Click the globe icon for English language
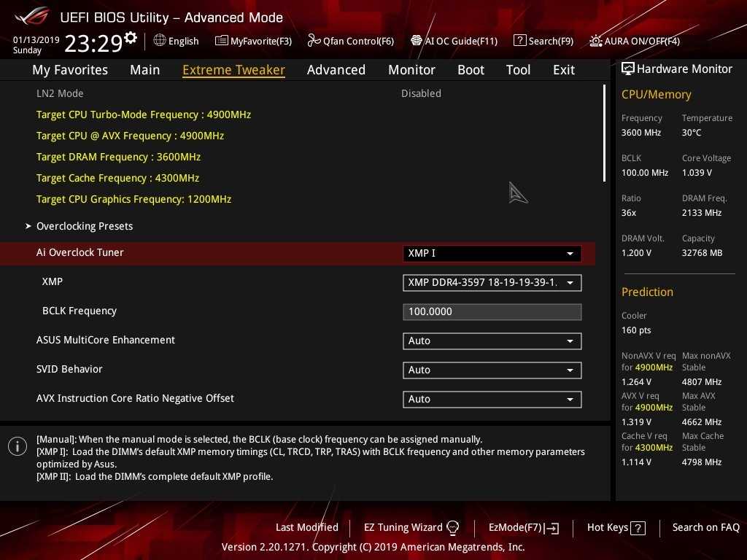This screenshot has width=747, height=560. [160, 41]
